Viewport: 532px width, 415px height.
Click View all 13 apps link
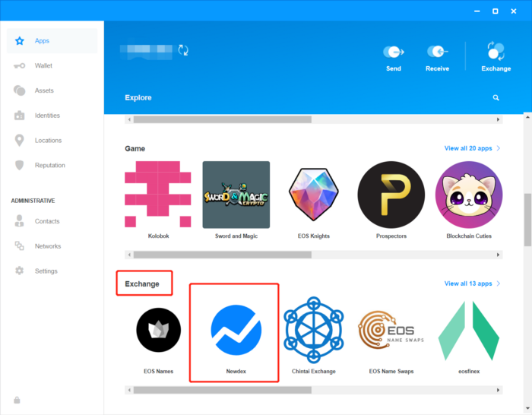[468, 284]
